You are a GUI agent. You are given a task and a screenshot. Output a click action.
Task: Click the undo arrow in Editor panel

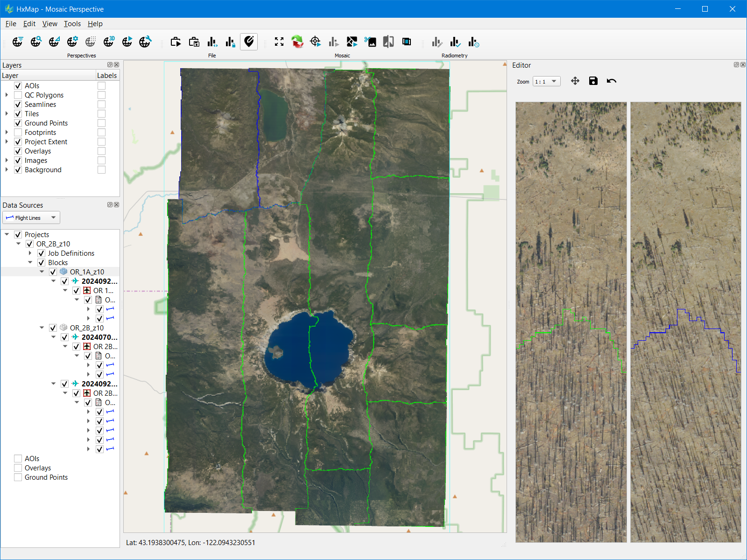coord(611,81)
